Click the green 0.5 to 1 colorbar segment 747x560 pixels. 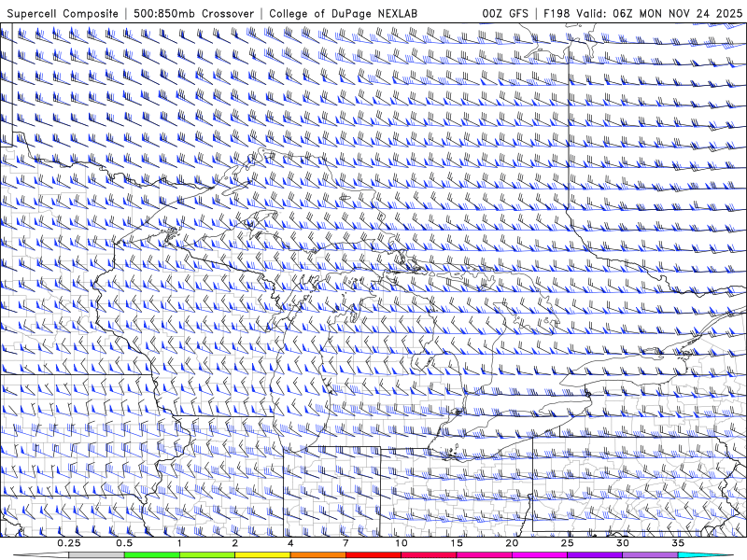click(x=152, y=555)
